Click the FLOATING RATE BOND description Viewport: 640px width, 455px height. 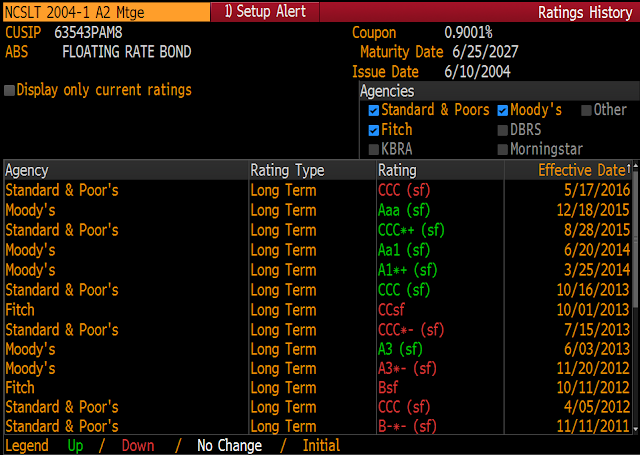coord(127,52)
